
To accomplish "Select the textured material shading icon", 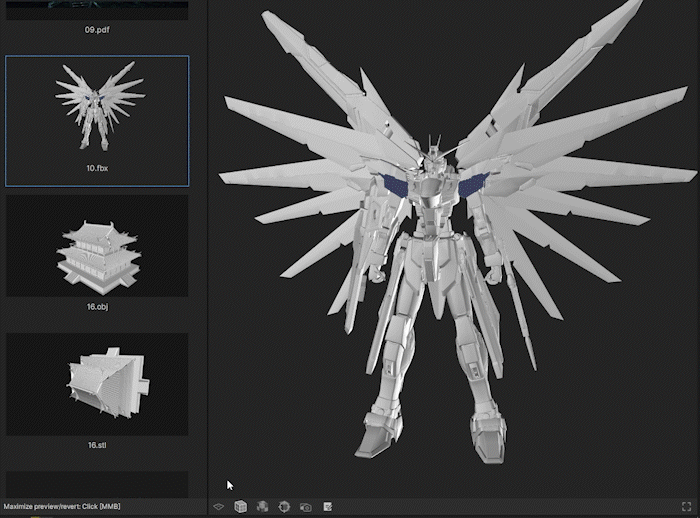I will click(x=262, y=506).
